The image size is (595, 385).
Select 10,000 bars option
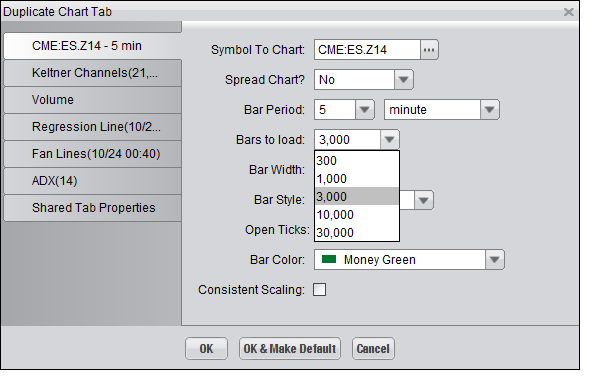357,215
